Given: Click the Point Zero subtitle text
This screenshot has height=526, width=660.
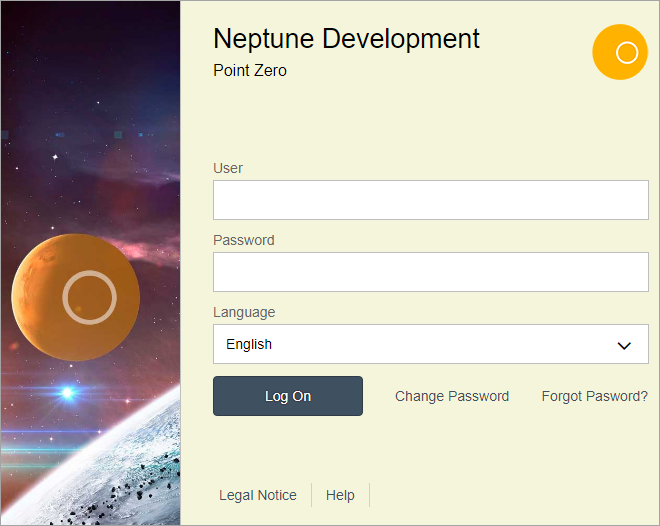Looking at the screenshot, I should point(250,70).
